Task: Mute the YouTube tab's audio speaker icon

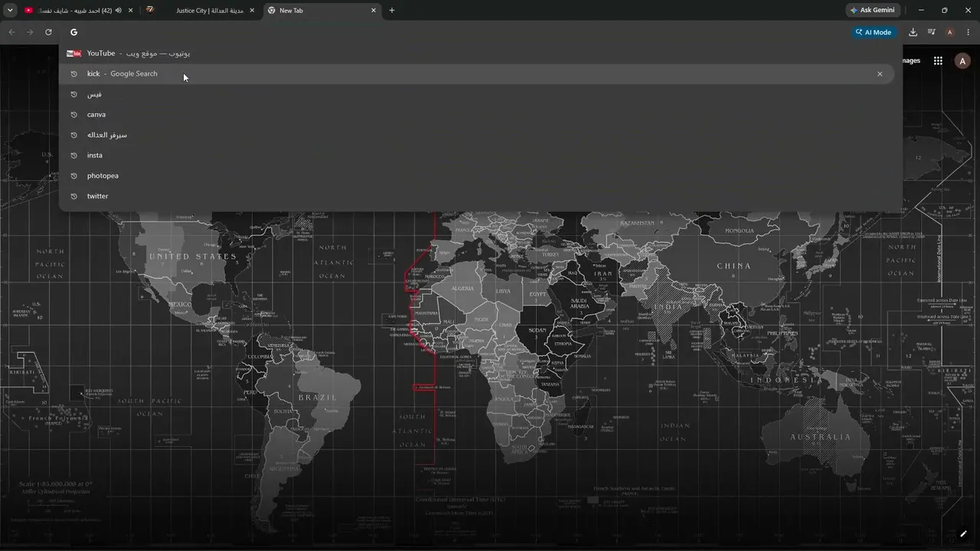Action: 119,11
